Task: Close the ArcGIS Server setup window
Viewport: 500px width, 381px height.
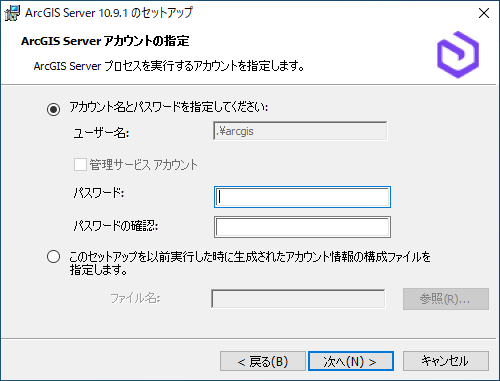Action: click(x=484, y=13)
